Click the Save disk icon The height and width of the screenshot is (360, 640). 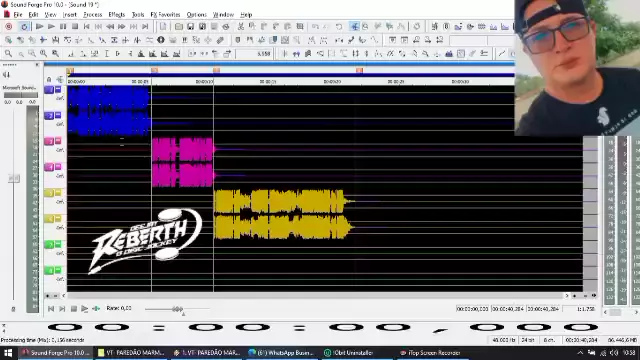pos(191,27)
